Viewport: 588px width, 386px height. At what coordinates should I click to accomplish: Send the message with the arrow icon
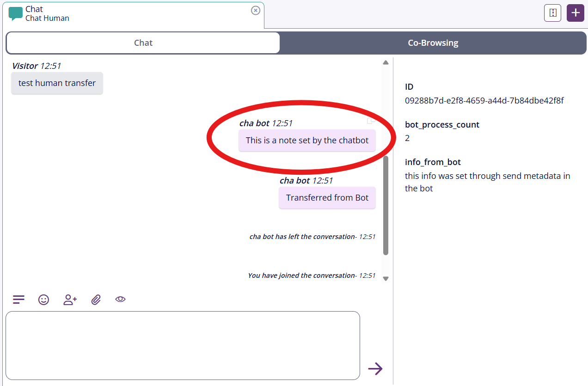coord(375,368)
